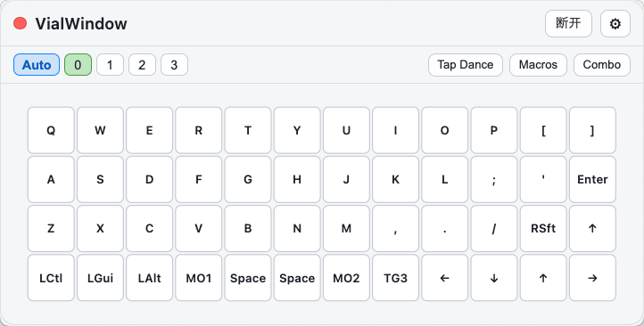Select the TG3 layer toggle key
Image resolution: width=644 pixels, height=326 pixels.
point(395,278)
